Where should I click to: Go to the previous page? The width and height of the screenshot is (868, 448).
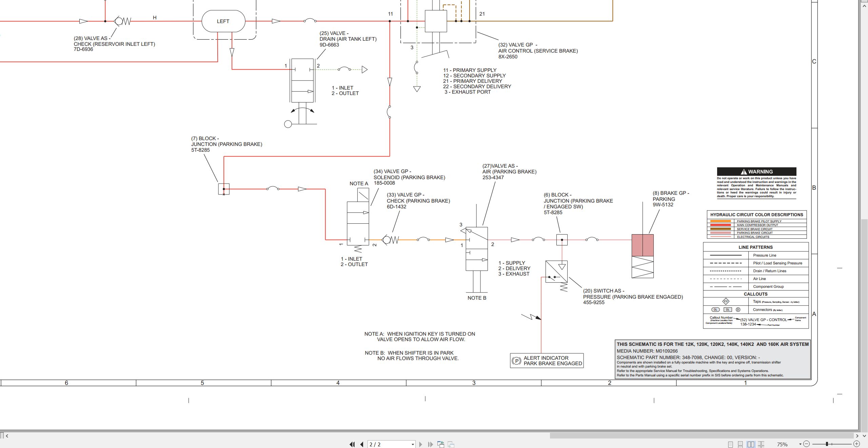coord(362,444)
